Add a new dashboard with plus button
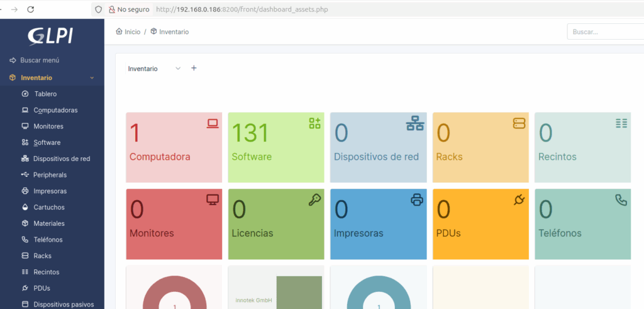644x309 pixels. pyautogui.click(x=194, y=68)
